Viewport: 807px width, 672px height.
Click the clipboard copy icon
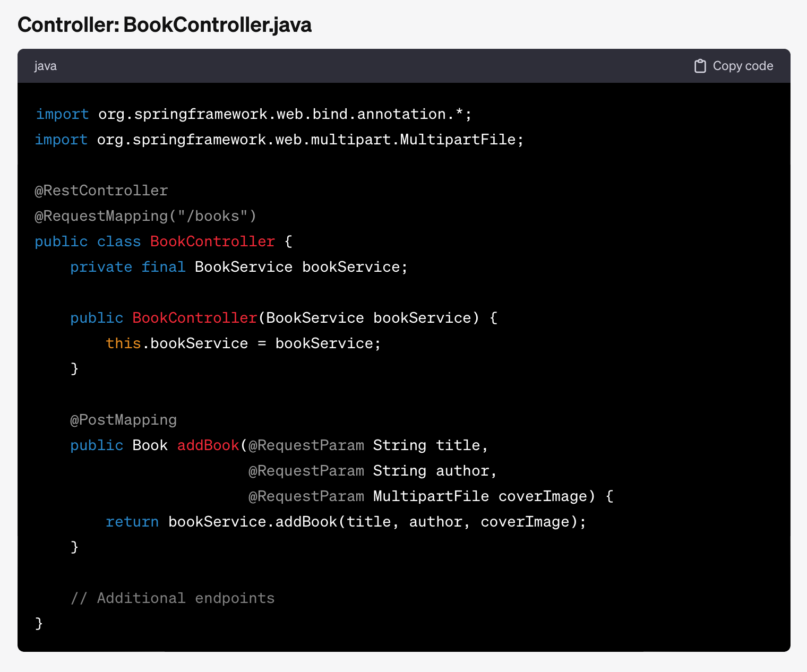tap(700, 66)
